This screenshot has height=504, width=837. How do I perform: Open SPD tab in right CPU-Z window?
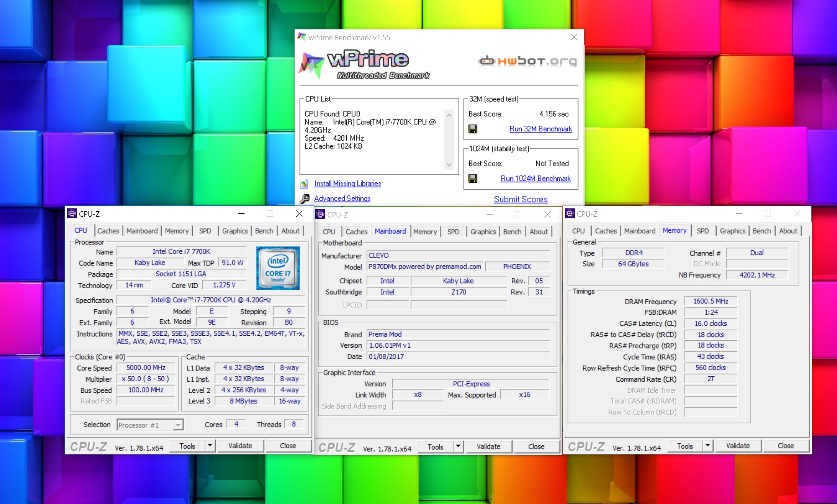[703, 231]
